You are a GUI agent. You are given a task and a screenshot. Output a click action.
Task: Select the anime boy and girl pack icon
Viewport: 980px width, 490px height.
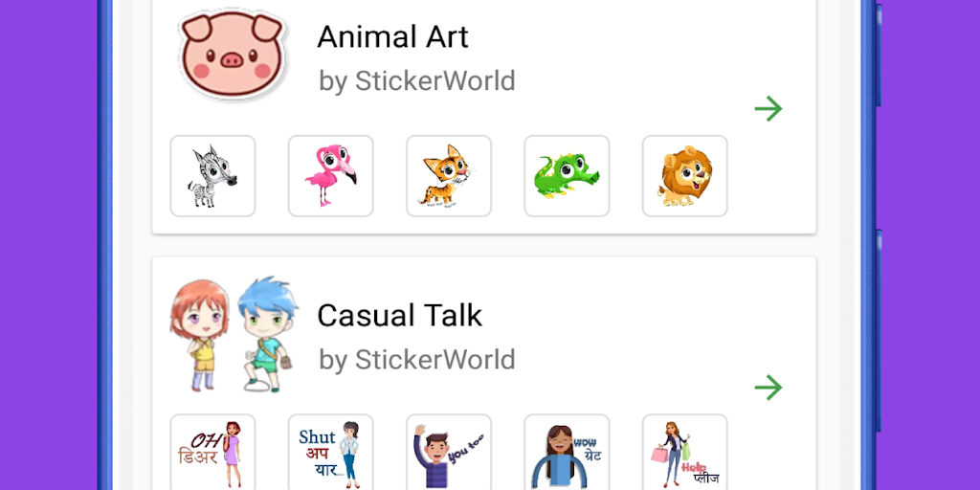pyautogui.click(x=232, y=334)
